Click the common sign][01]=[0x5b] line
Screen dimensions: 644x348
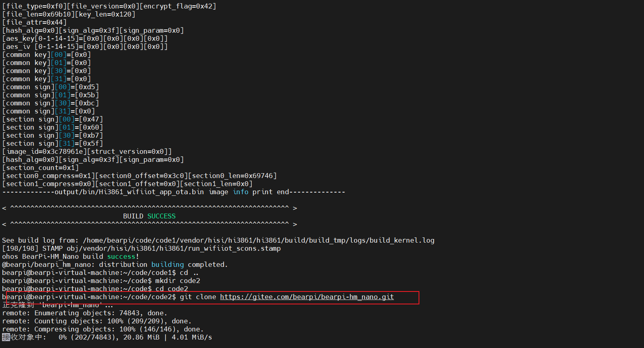click(x=51, y=95)
